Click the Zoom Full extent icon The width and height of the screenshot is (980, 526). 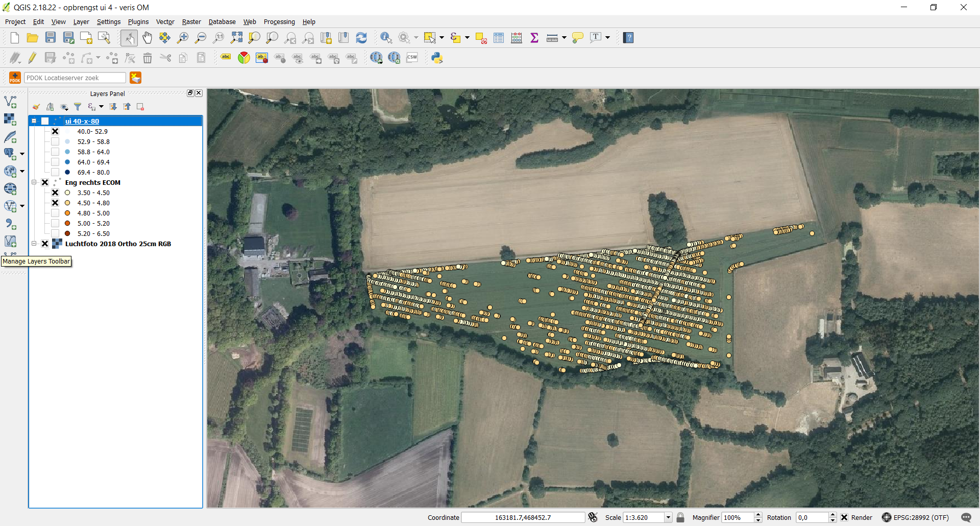pos(236,38)
